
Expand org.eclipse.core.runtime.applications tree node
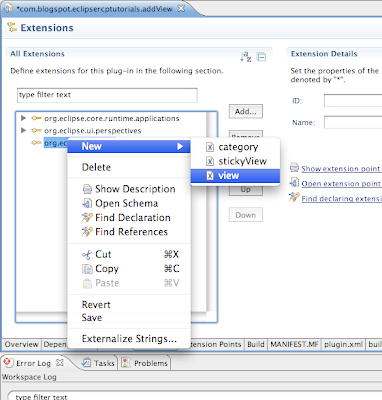pos(23,118)
